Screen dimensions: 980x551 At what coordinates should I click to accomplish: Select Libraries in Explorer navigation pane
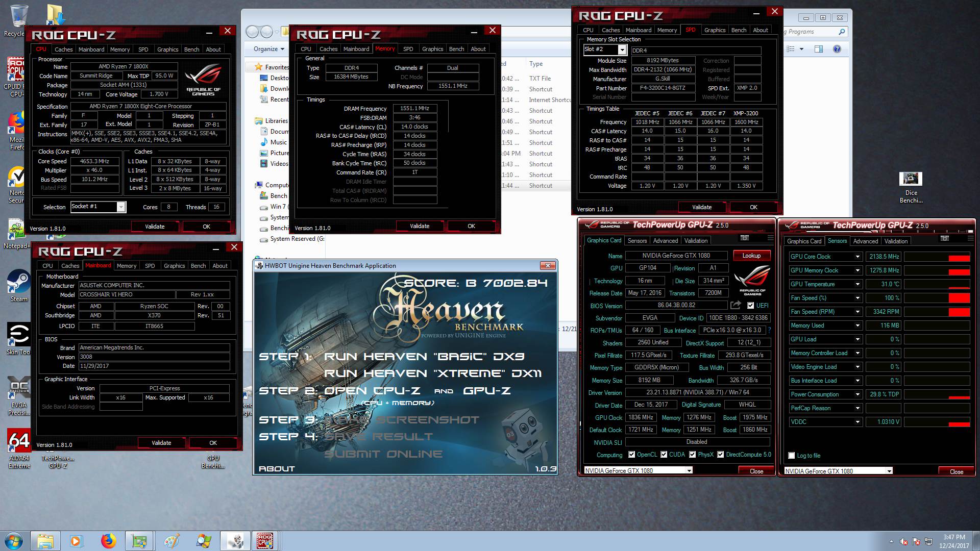pyautogui.click(x=271, y=121)
